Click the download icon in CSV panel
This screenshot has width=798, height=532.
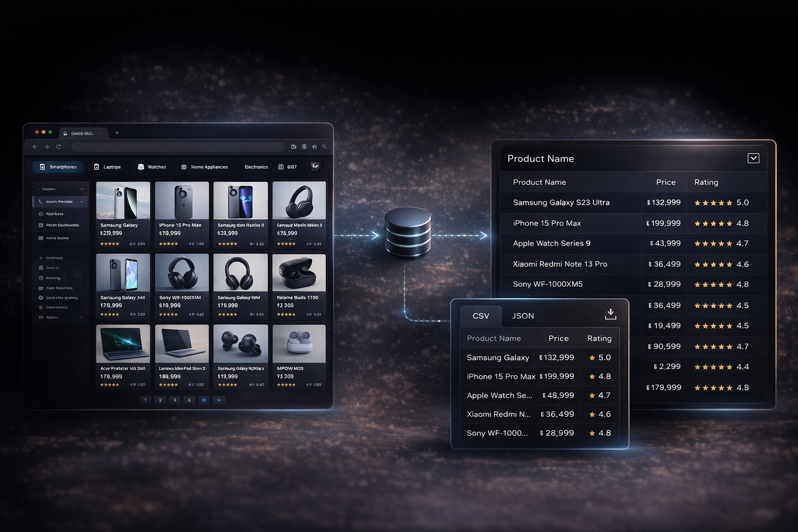610,314
